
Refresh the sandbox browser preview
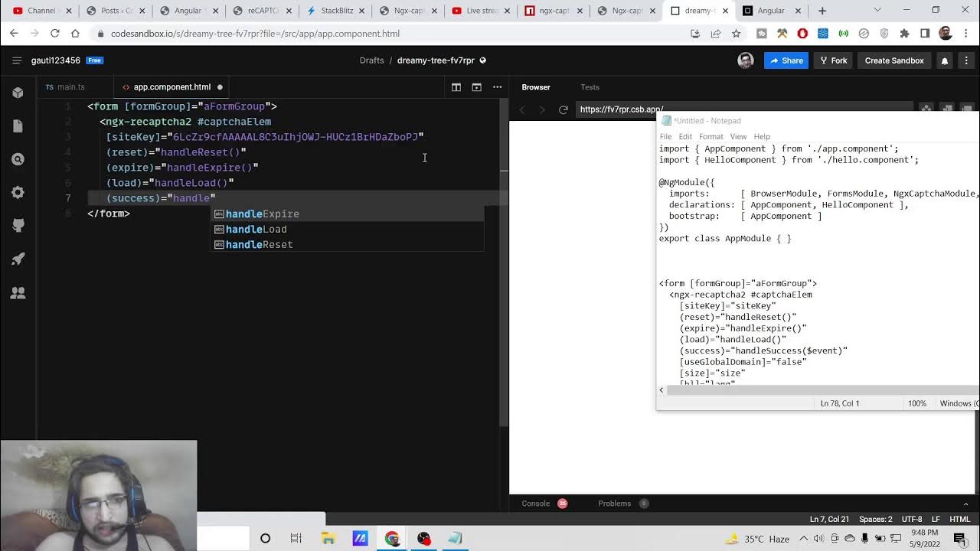pos(563,109)
